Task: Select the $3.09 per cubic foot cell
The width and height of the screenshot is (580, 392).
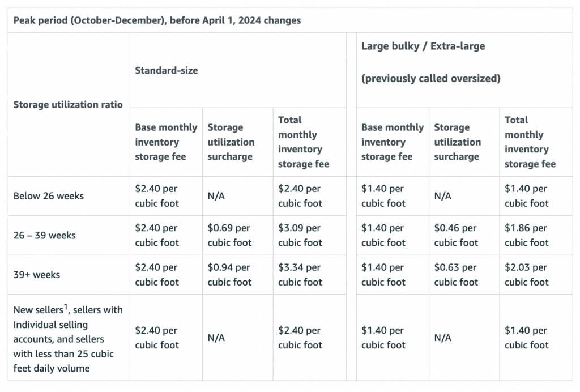Action: click(x=300, y=235)
